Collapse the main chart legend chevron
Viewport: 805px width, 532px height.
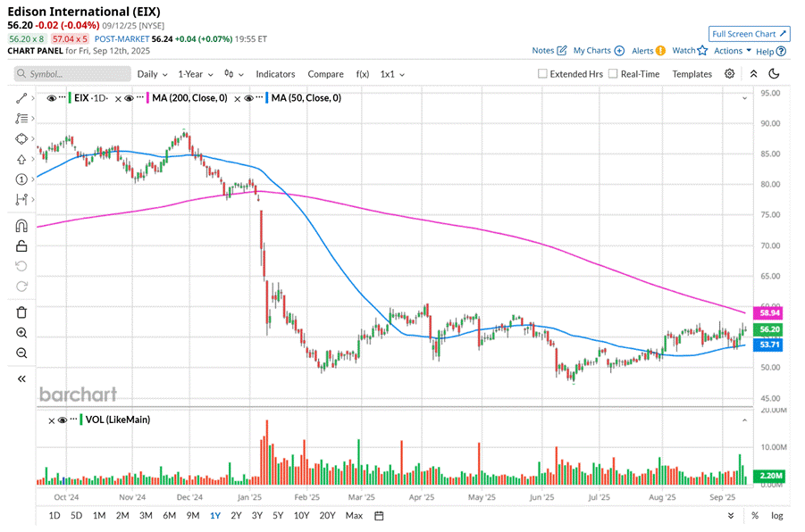pyautogui.click(x=744, y=98)
